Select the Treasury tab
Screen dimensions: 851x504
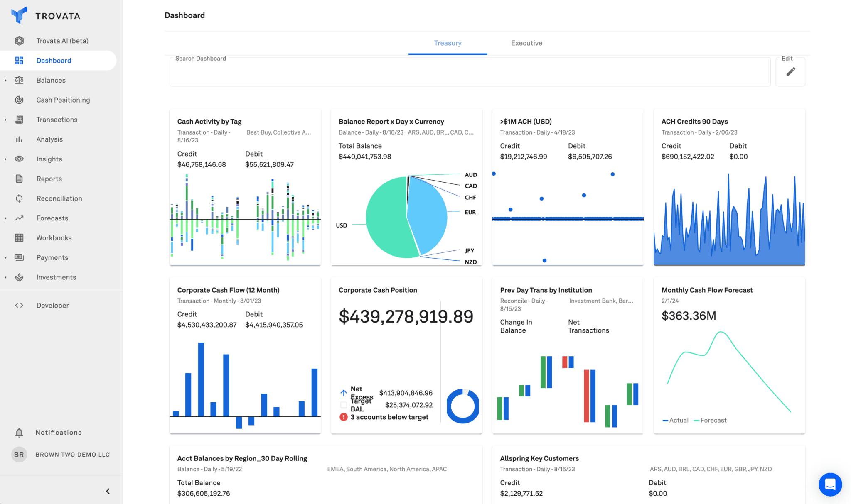(x=448, y=43)
